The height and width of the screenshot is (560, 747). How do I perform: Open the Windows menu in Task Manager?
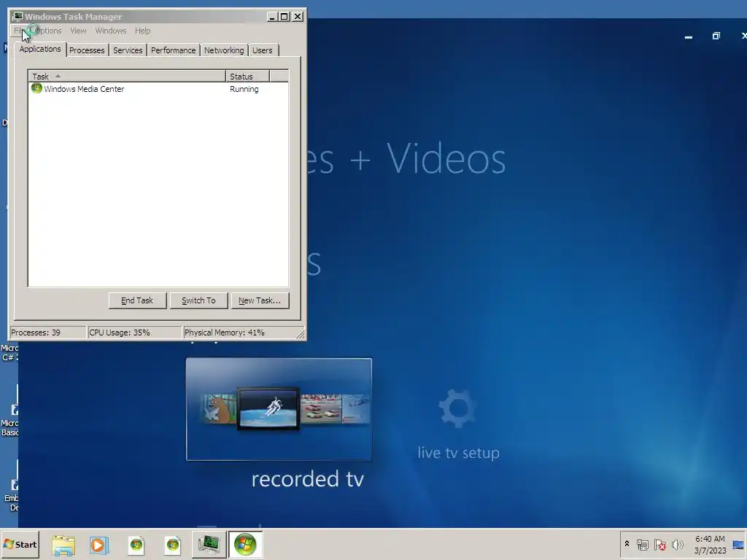[x=111, y=31]
